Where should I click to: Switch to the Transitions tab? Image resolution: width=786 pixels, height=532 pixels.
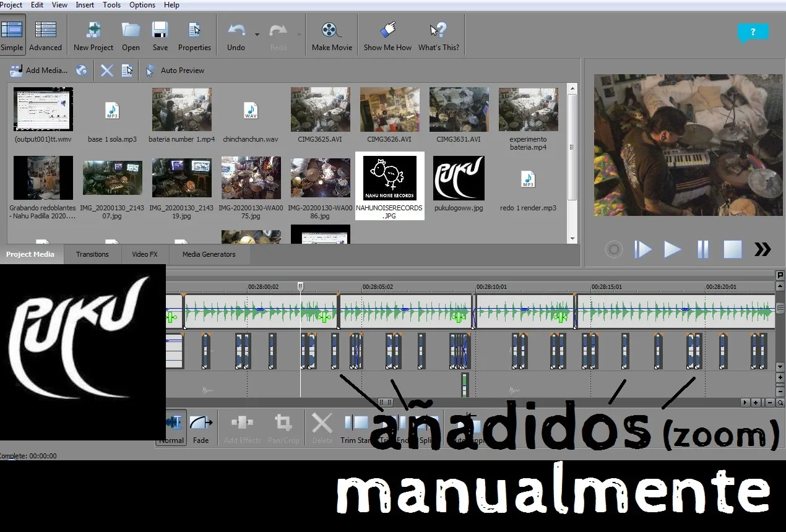pyautogui.click(x=92, y=254)
